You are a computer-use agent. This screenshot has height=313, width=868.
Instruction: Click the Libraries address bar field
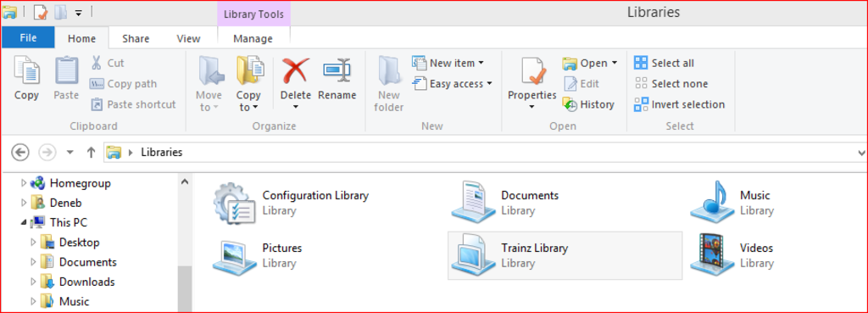pyautogui.click(x=486, y=153)
